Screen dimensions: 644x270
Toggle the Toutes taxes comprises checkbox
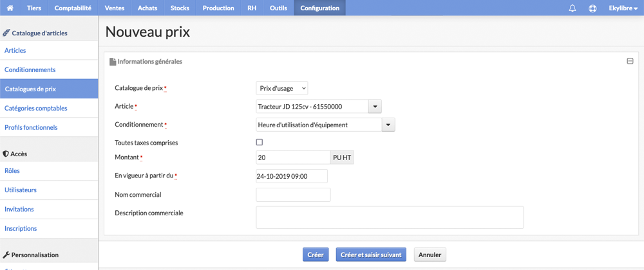259,142
